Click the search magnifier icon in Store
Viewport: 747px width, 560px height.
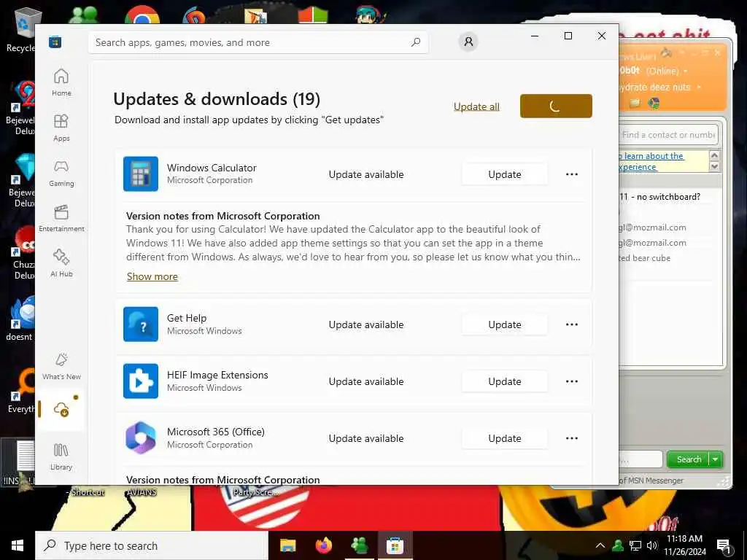[x=416, y=42]
